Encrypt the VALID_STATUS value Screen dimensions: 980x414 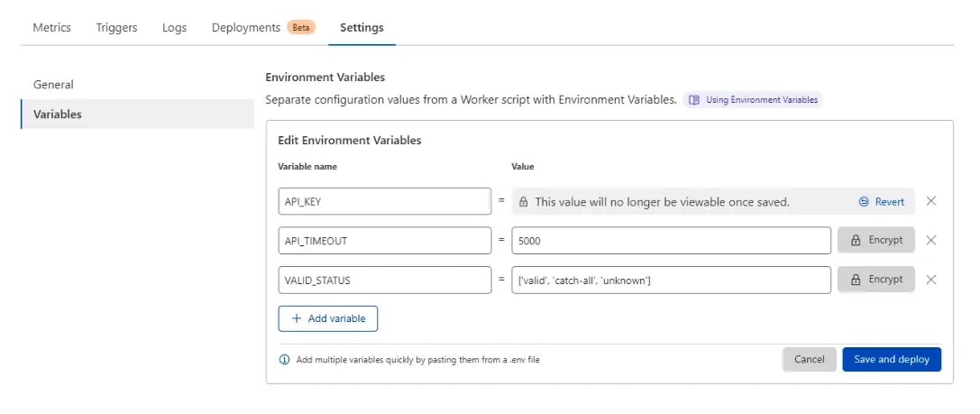click(x=875, y=280)
